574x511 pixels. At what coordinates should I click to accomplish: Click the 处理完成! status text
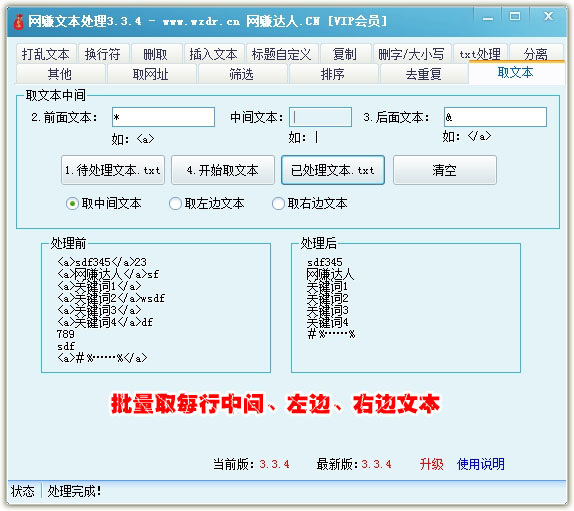coord(74,491)
